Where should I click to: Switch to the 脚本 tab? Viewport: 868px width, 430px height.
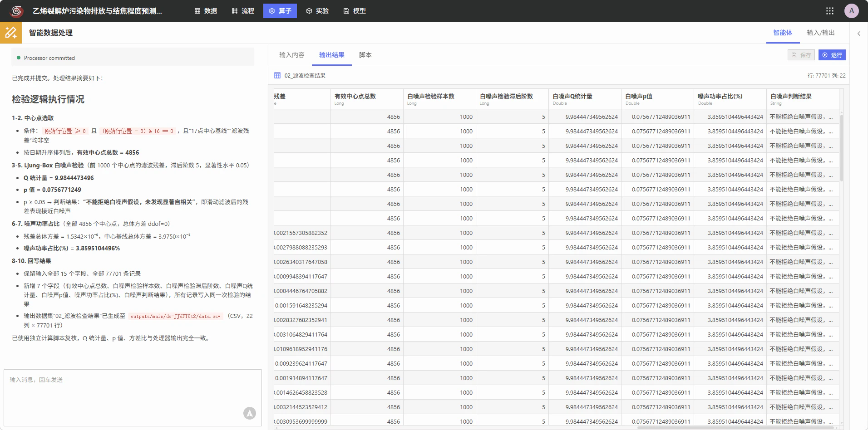(365, 55)
